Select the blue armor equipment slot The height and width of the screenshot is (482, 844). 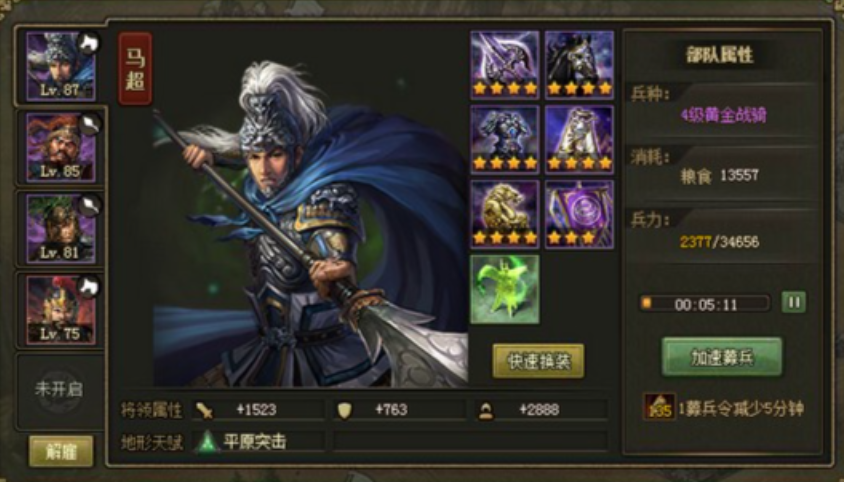504,139
